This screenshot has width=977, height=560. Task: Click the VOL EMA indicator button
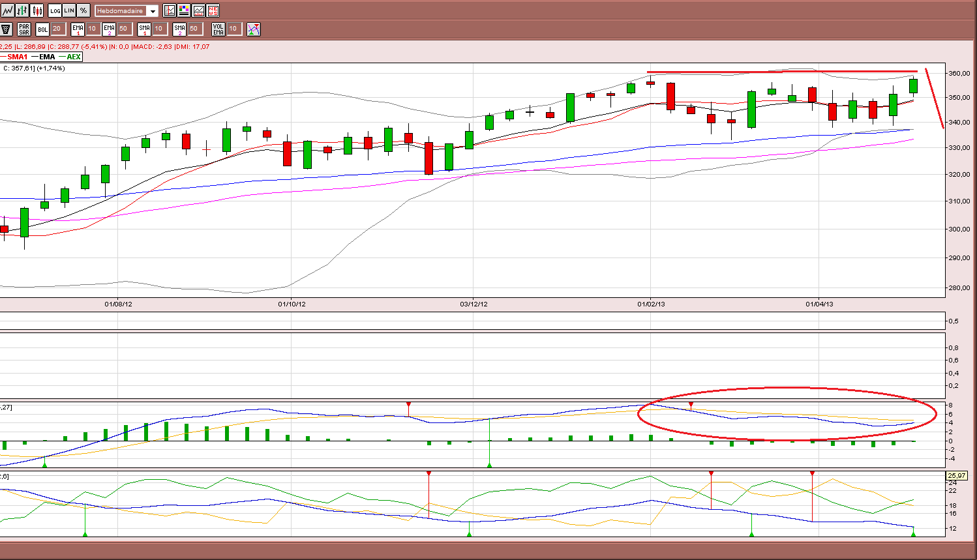(x=218, y=29)
